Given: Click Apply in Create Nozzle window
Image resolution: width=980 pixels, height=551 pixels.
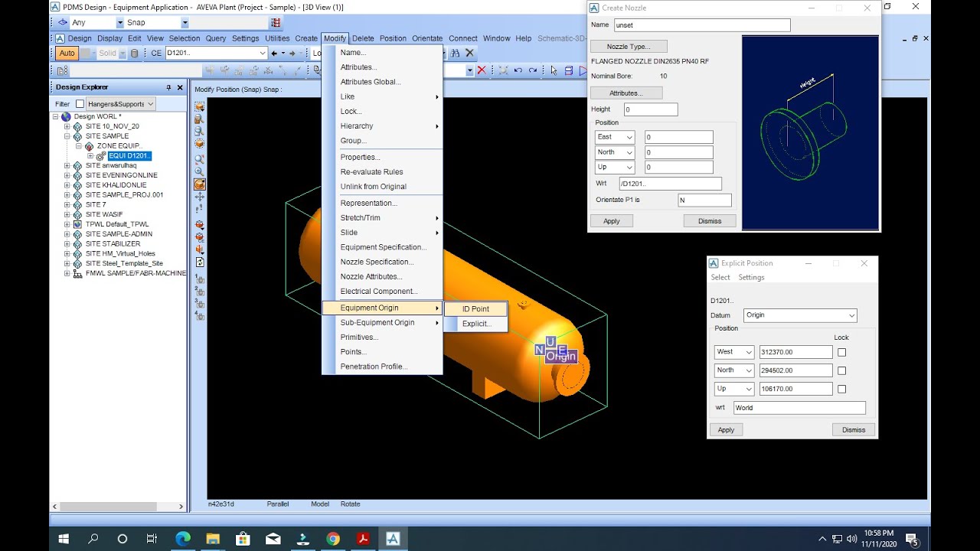Looking at the screenshot, I should (x=612, y=221).
